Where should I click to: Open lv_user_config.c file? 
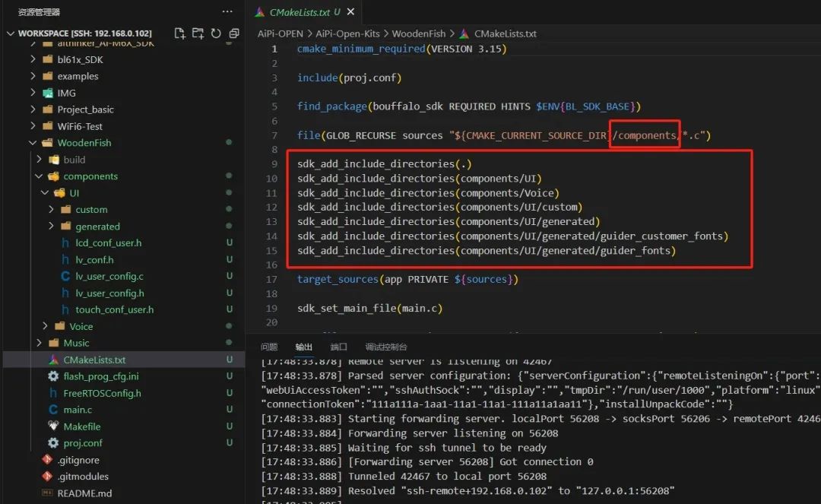[109, 277]
